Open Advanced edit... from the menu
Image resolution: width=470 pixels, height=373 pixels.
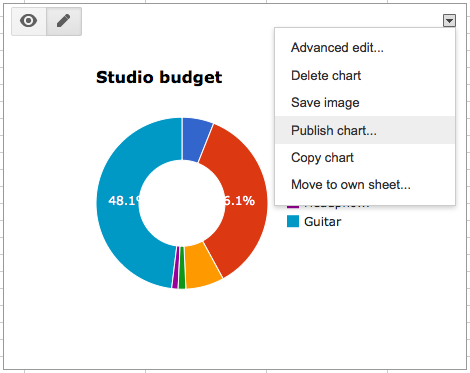coord(337,48)
